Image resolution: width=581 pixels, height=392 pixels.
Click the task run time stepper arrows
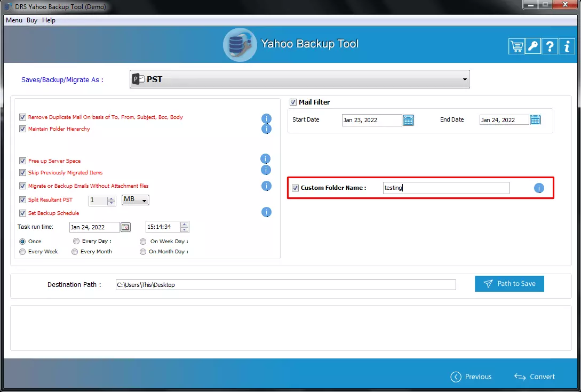tap(184, 227)
